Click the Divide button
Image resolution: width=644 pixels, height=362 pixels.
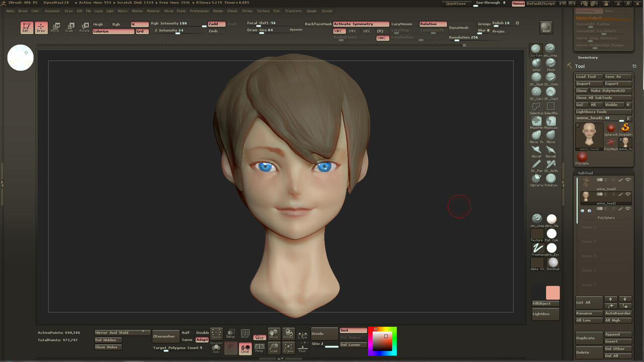click(x=325, y=333)
